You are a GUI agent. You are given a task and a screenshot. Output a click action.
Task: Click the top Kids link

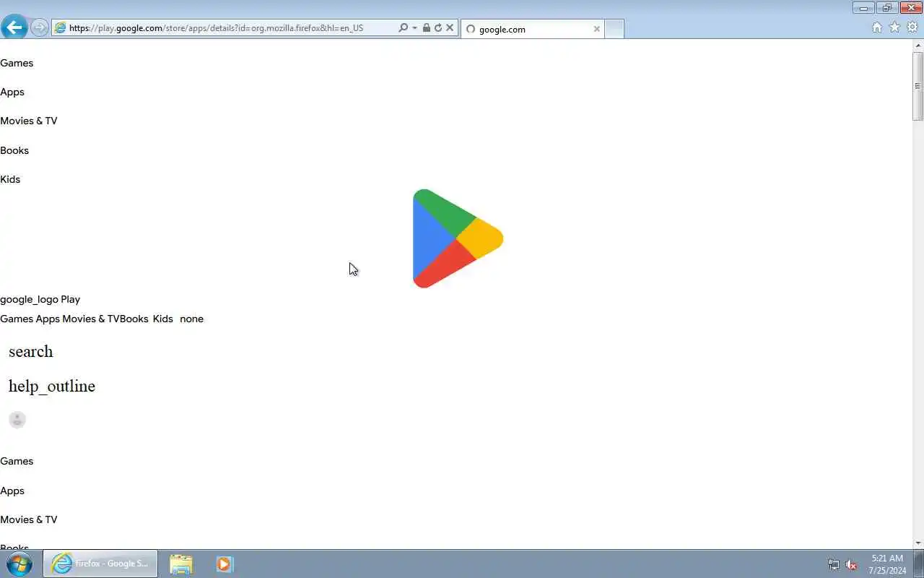tap(10, 179)
